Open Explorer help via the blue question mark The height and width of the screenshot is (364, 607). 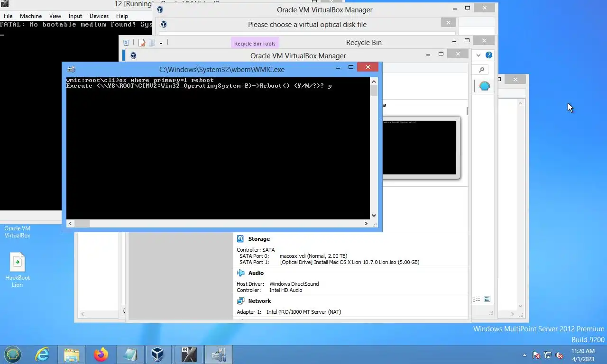click(489, 55)
